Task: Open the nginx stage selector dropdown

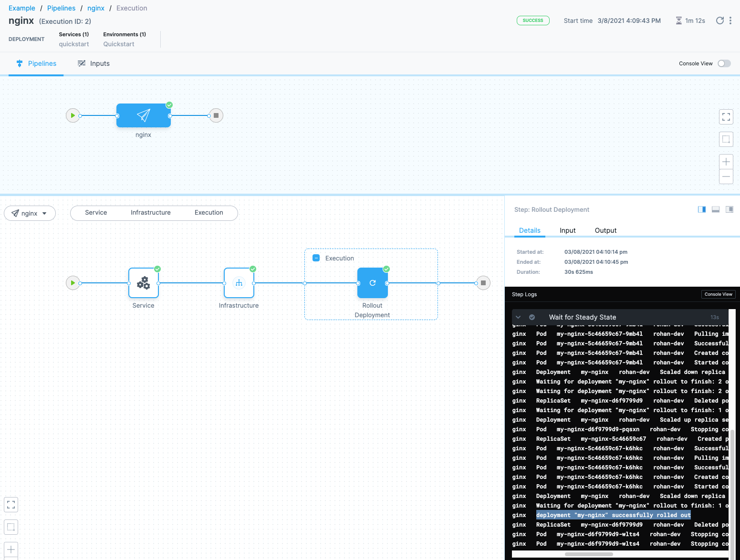Action: click(30, 213)
